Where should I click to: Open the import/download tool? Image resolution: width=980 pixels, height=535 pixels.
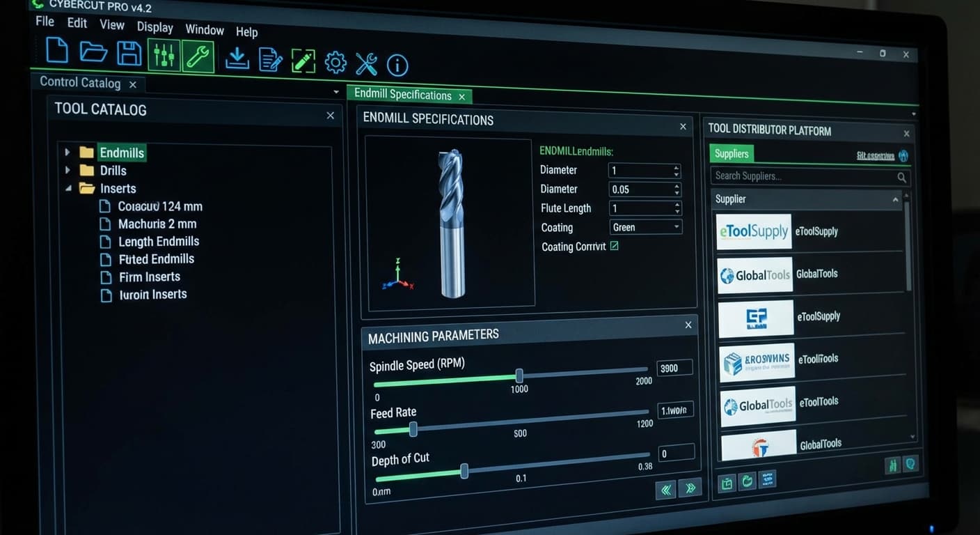[x=237, y=59]
